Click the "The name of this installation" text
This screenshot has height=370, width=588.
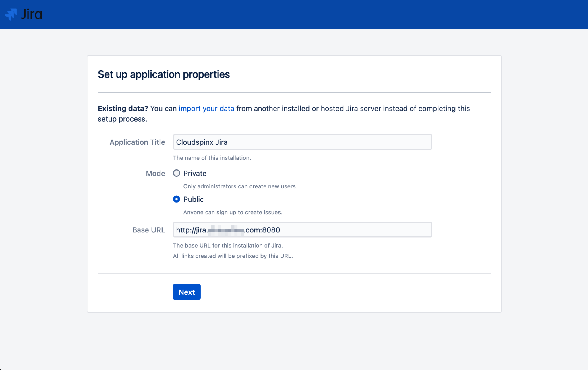click(212, 158)
